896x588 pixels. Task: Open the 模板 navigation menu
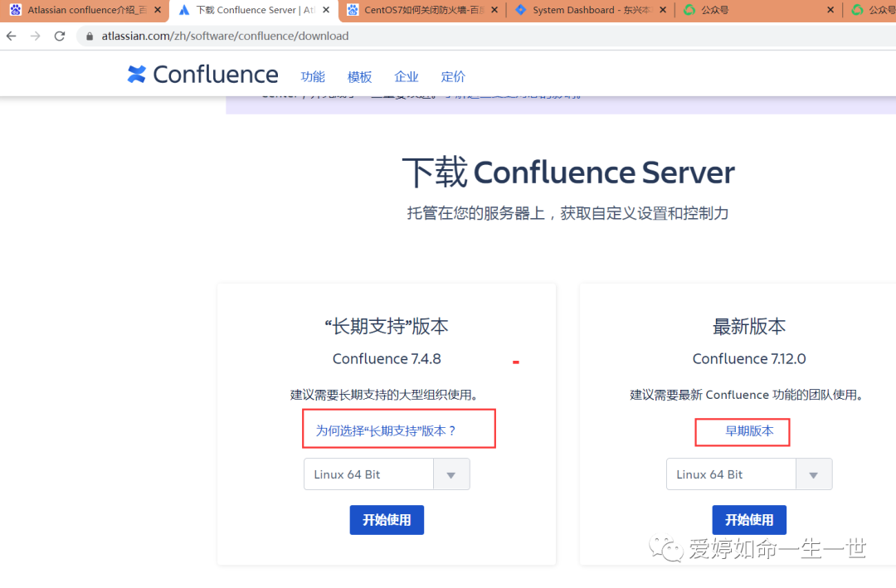[359, 76]
